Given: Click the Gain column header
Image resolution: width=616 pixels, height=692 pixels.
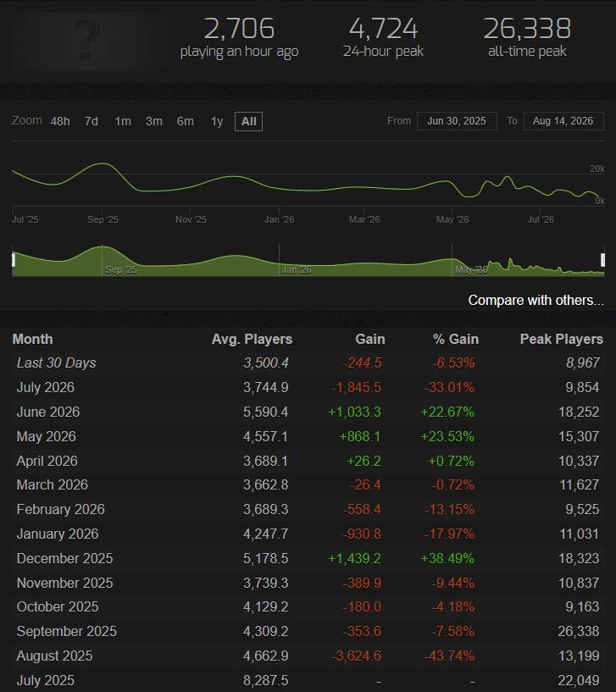Looking at the screenshot, I should coord(370,339).
